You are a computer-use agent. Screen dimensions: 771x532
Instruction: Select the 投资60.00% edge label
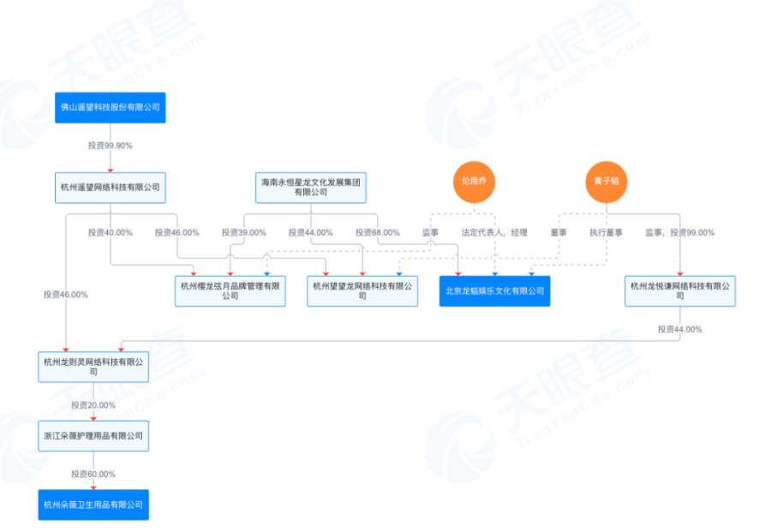click(93, 474)
